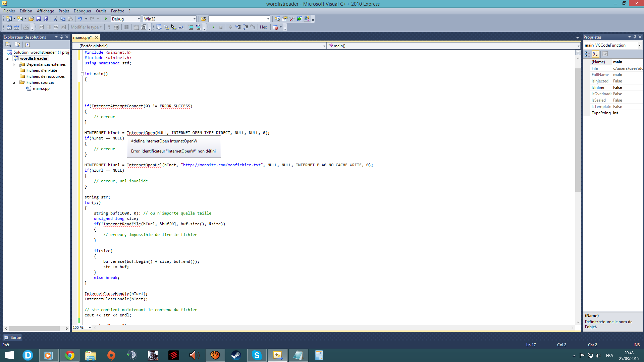
Task: Toggle Hex display mode on the debug toolbar
Action: [264, 27]
